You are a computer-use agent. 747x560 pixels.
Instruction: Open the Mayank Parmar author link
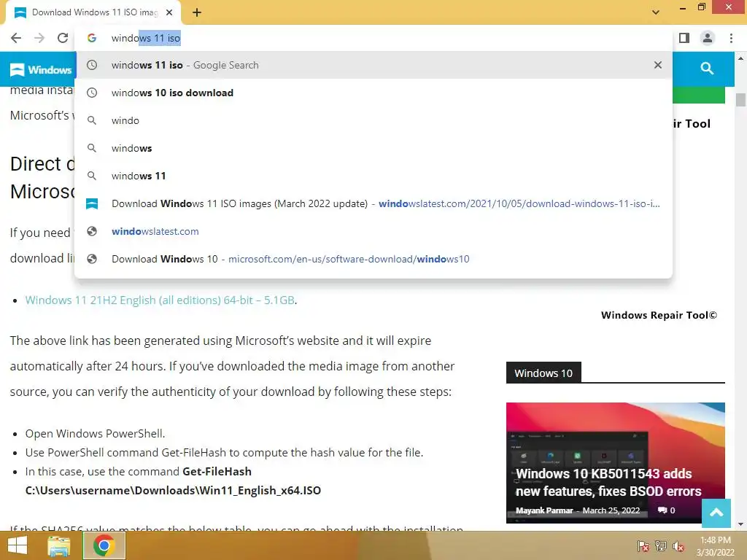tap(544, 510)
